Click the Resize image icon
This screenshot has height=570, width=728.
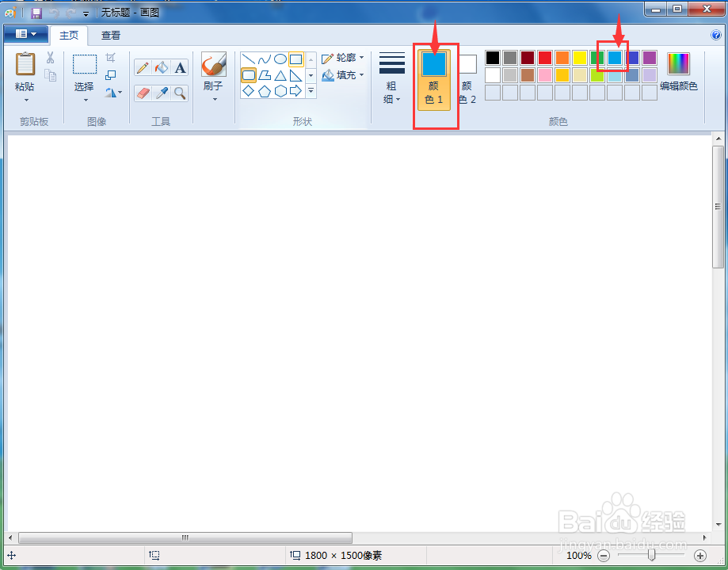(110, 74)
